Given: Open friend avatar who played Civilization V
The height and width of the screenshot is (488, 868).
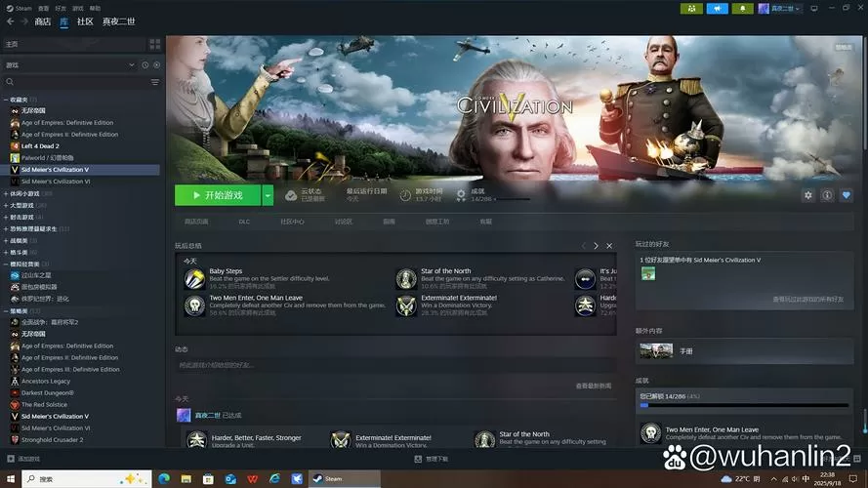Looking at the screenshot, I should pos(648,273).
